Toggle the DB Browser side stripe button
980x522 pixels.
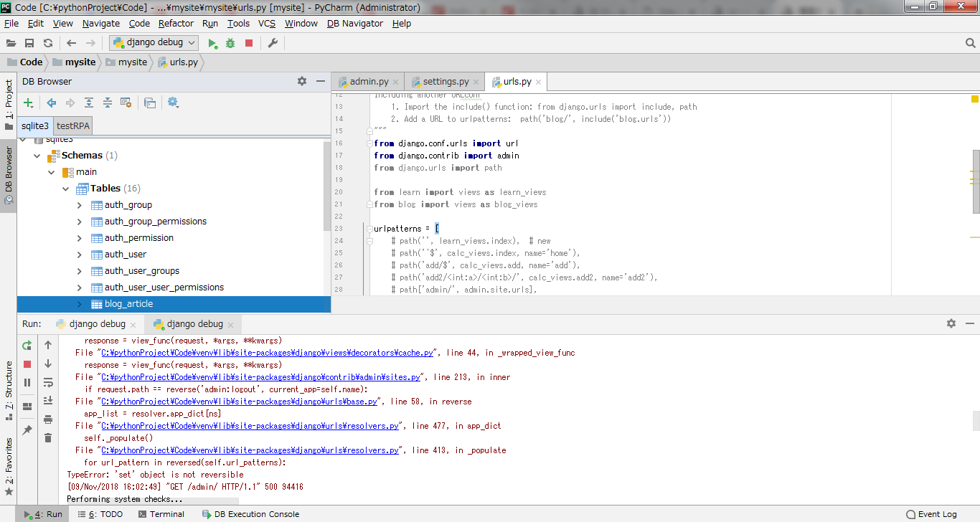pos(9,176)
